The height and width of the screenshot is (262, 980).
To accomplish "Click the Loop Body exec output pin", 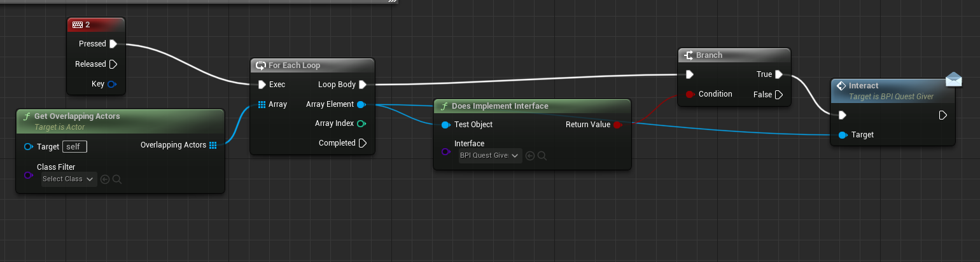I will click(x=363, y=85).
